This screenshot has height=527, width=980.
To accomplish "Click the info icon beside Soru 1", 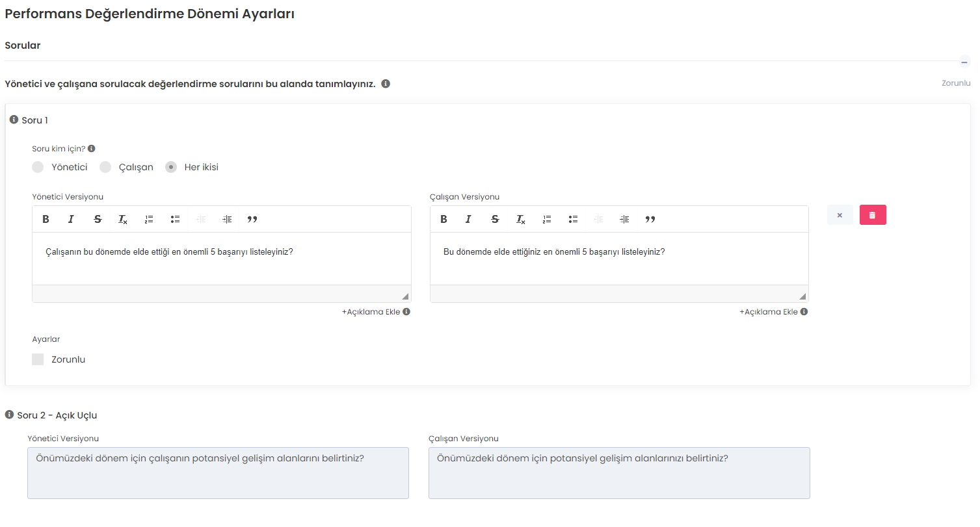I will point(14,120).
